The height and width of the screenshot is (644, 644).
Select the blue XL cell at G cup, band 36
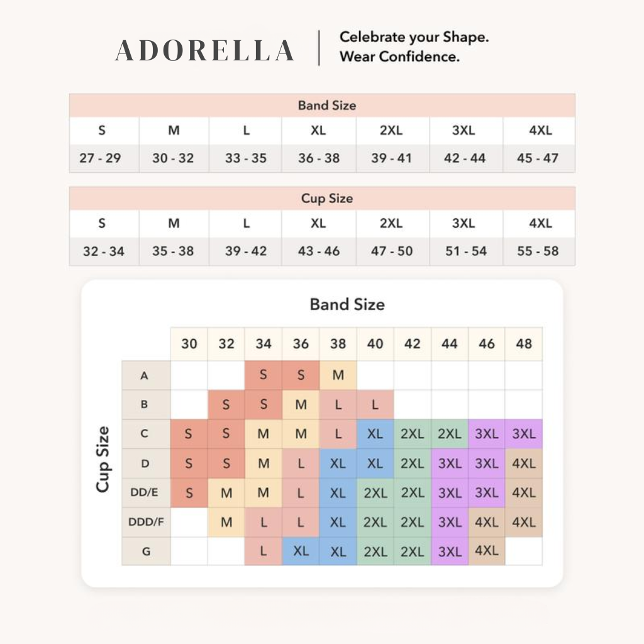(x=301, y=551)
